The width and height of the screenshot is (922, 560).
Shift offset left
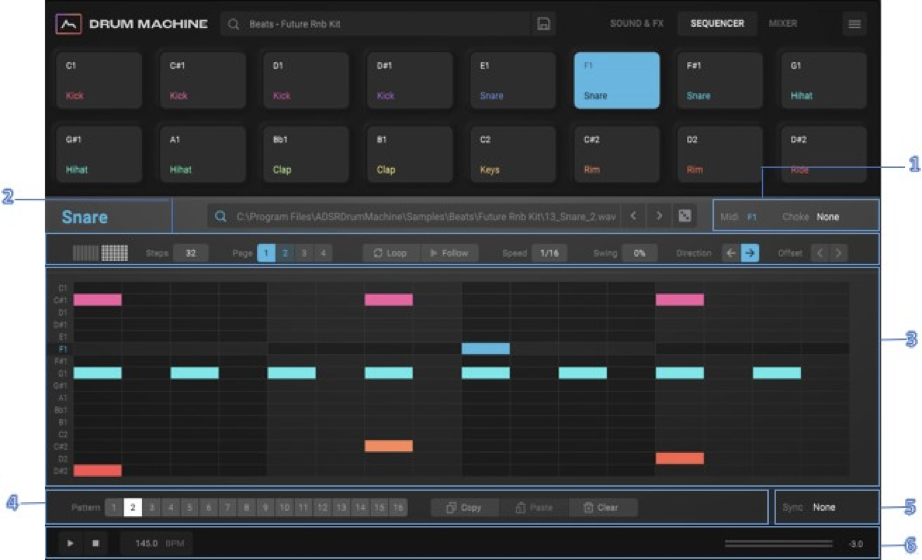(820, 253)
